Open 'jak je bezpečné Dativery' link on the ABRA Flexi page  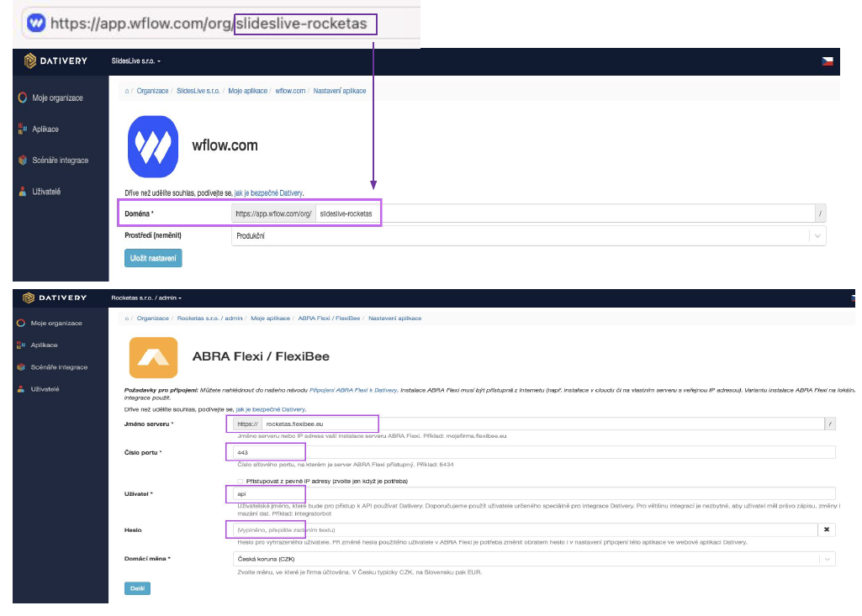point(271,409)
